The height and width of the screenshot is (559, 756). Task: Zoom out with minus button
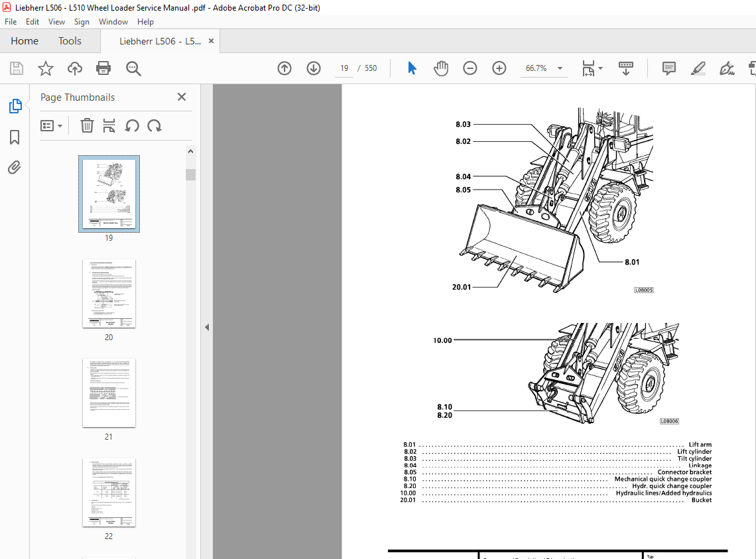click(470, 68)
